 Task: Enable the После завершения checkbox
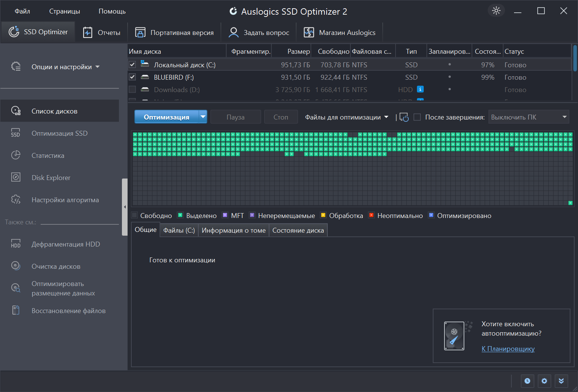click(x=417, y=117)
